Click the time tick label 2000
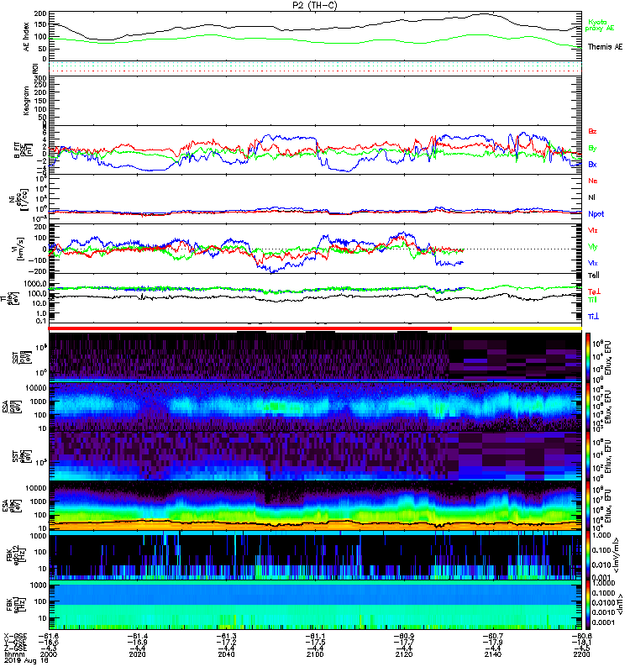Screen dimensions: 630x672 coord(49,654)
